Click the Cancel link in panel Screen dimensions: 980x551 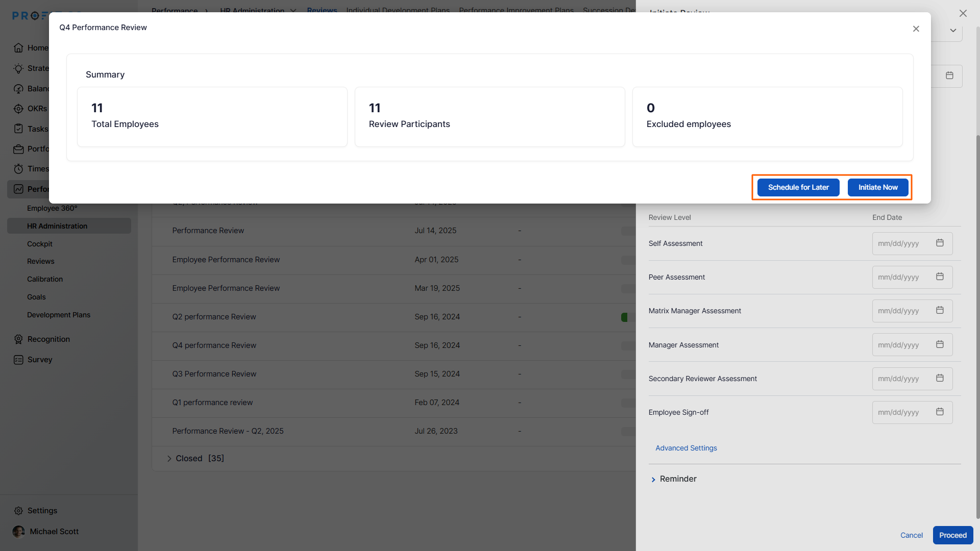point(911,535)
